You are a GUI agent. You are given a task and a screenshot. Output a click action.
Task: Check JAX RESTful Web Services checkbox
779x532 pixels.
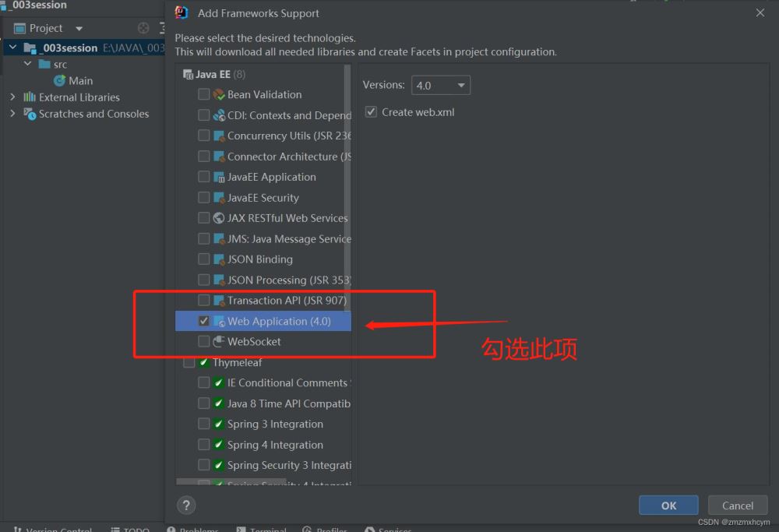[203, 218]
